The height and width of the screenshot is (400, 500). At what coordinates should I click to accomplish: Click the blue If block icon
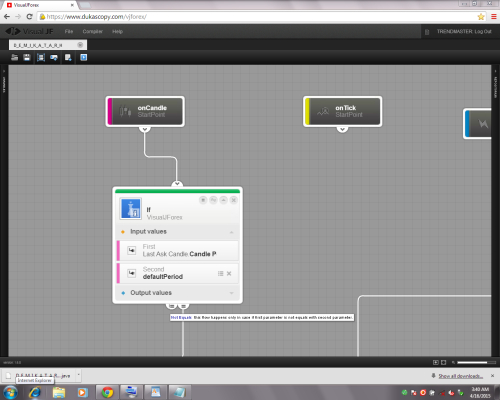tap(130, 209)
